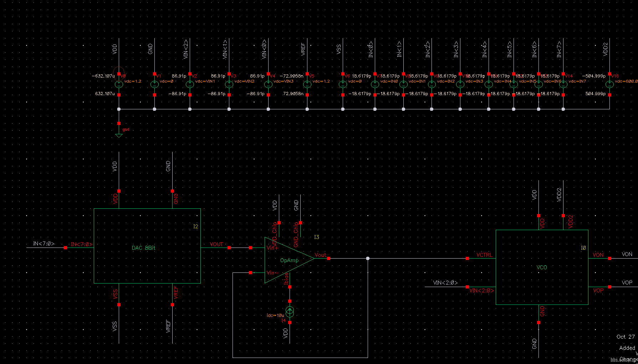Click the I4 DC current source symbol

pos(290,312)
